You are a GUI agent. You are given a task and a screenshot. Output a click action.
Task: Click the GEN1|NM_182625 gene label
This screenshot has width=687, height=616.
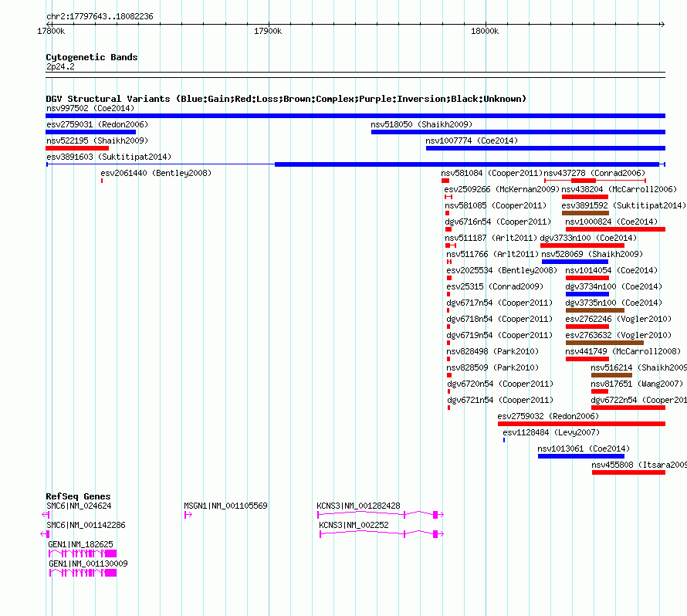[x=80, y=544]
